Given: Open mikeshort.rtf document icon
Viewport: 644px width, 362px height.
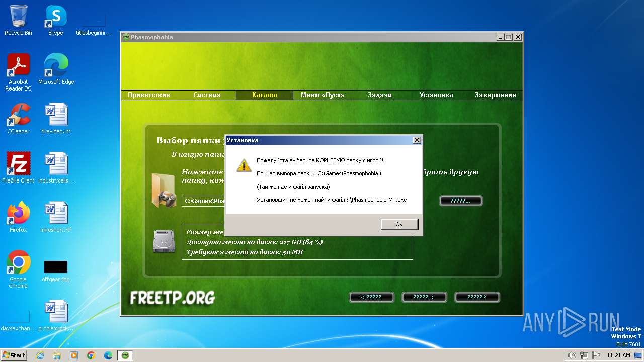Looking at the screenshot, I should coord(56,217).
